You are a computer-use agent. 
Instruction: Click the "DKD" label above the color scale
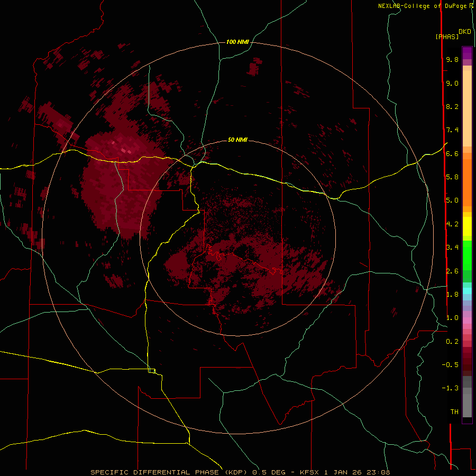pyautogui.click(x=465, y=32)
